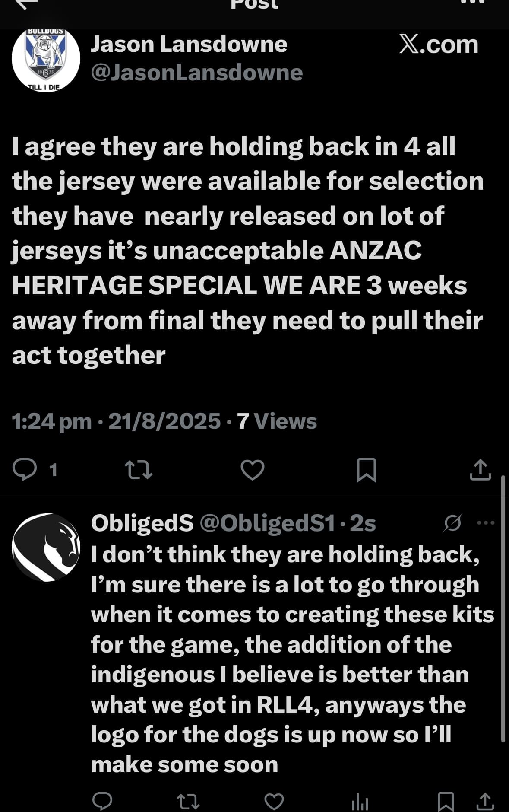
Task: Share the ObligedS reply
Action: click(485, 802)
